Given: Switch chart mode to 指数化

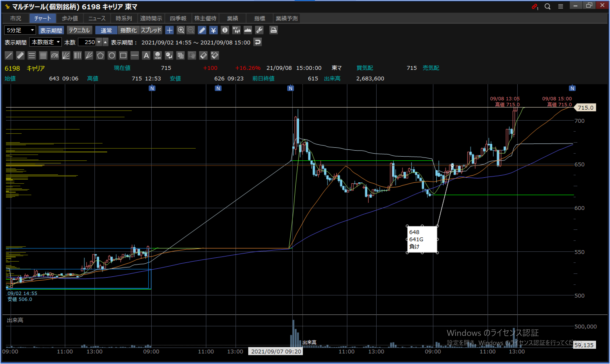Looking at the screenshot, I should click(x=128, y=30).
